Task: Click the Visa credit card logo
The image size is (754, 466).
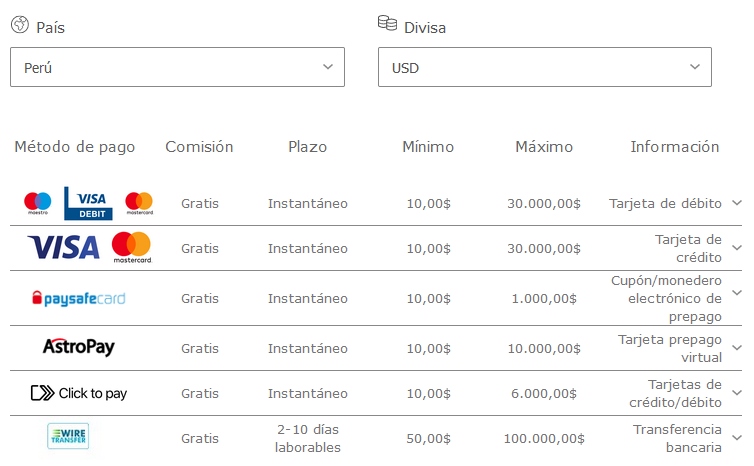Action: 63,247
